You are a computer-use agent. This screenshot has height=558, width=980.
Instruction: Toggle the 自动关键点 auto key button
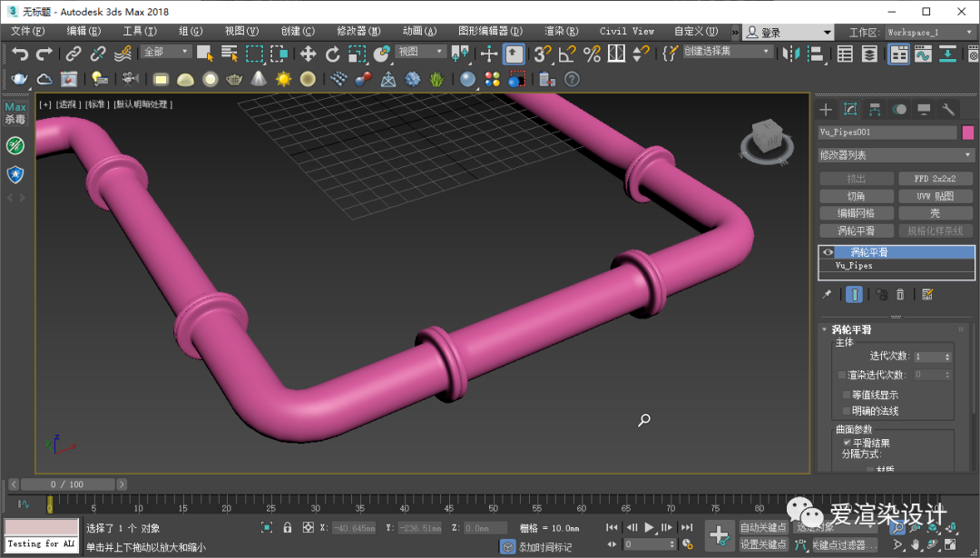(x=763, y=527)
